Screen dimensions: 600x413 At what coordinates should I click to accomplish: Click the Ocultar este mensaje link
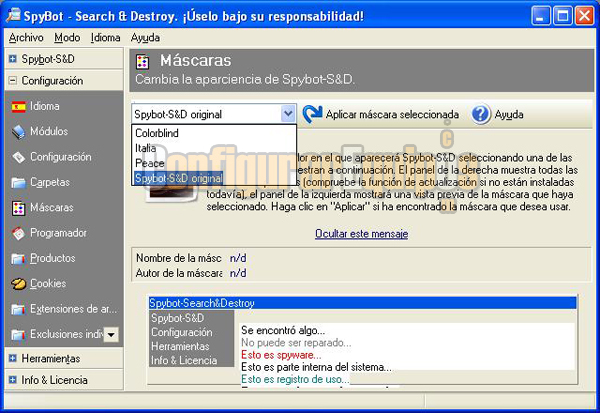tap(362, 233)
